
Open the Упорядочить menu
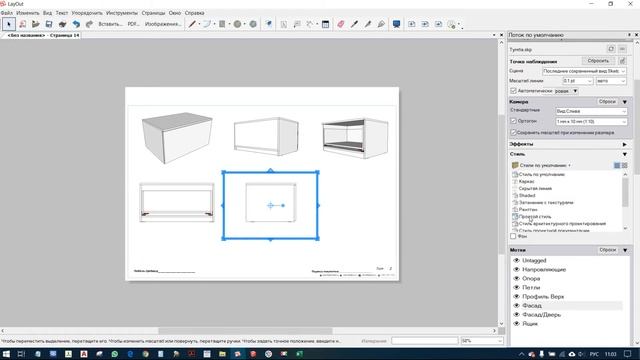pyautogui.click(x=87, y=13)
